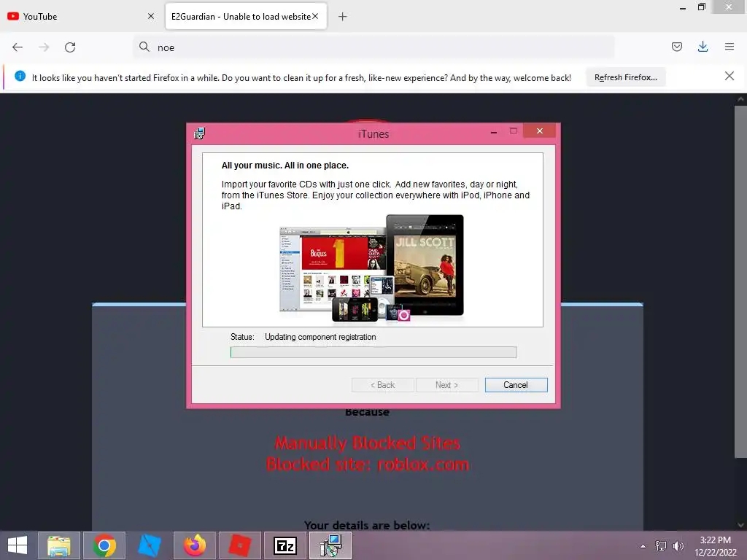747x560 pixels.
Task: Dismiss the Firefox welcome back notification
Action: tap(729, 76)
